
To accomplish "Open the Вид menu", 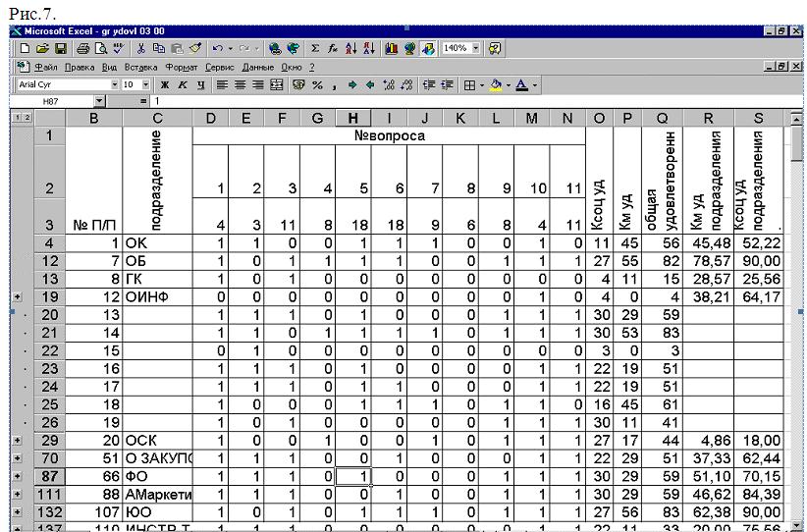I will pyautogui.click(x=109, y=68).
